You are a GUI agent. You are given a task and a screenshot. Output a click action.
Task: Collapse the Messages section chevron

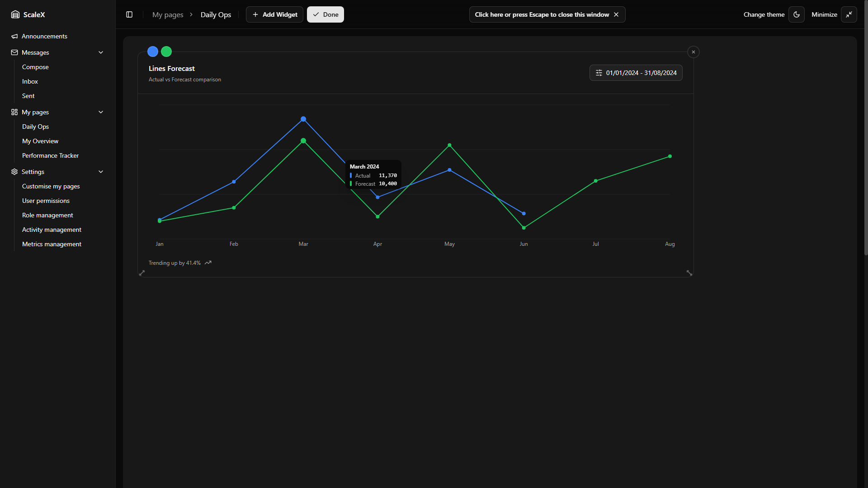(101, 52)
